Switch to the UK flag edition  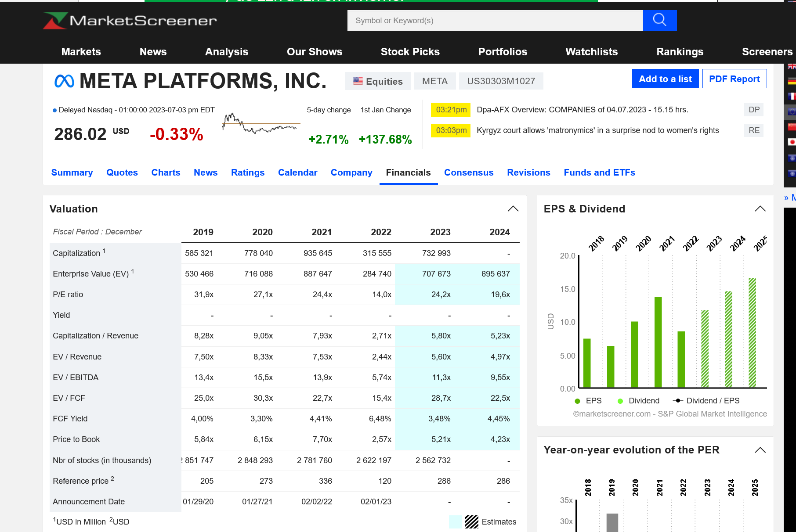click(x=792, y=66)
